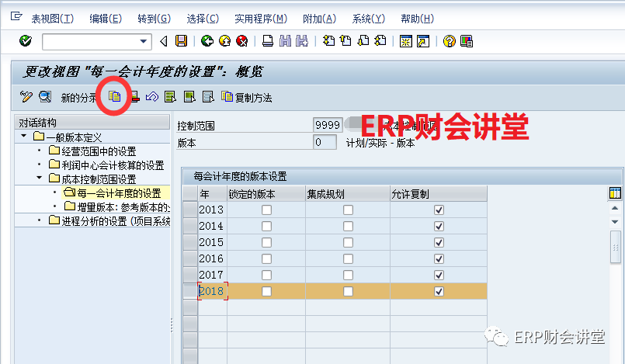Enable 集成规划 checkbox for year 2015
Screen dimensions: 625x364
click(348, 242)
